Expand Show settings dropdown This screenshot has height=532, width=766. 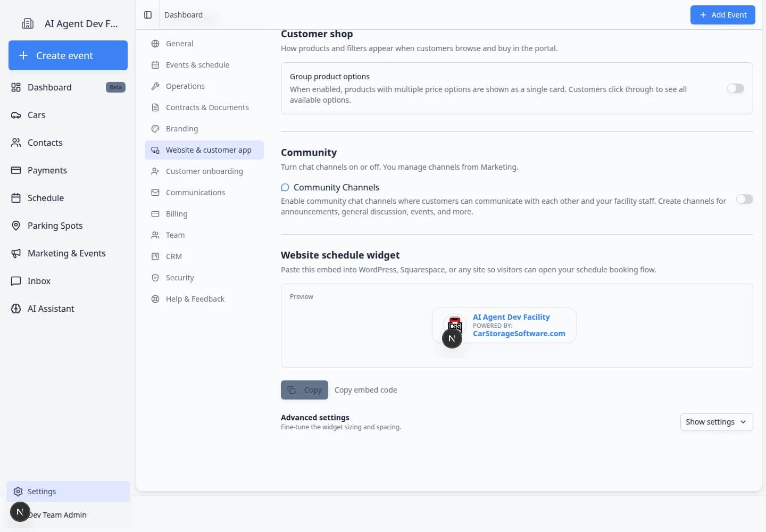pyautogui.click(x=717, y=422)
